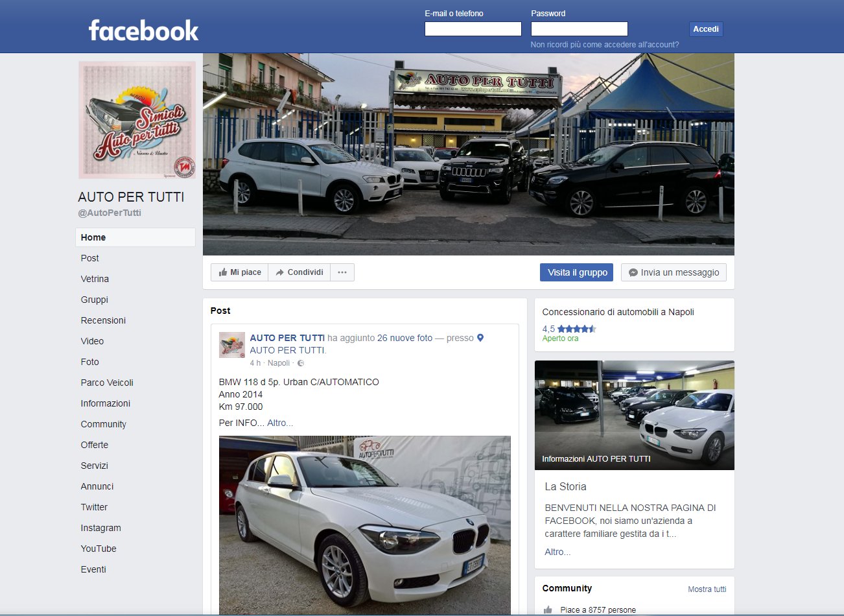Click the Mi piace thumbs-up button
Viewport: 844px width, 616px height.
(239, 272)
